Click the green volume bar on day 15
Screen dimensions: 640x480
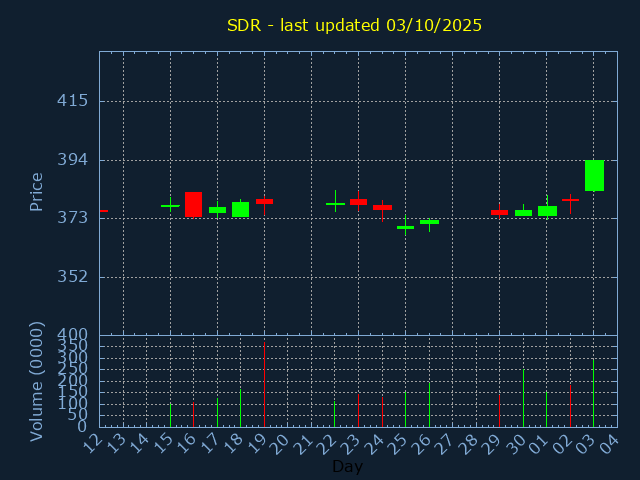(x=170, y=415)
